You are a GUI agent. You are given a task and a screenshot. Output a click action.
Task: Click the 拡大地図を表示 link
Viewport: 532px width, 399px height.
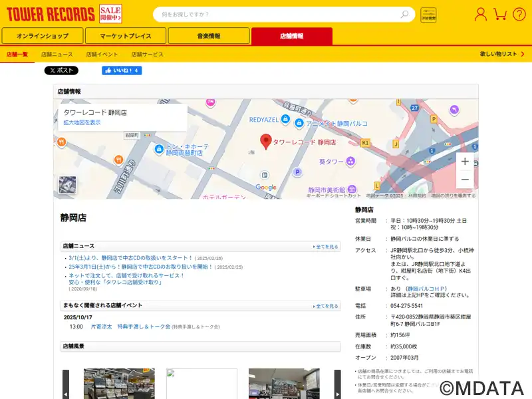click(x=82, y=122)
